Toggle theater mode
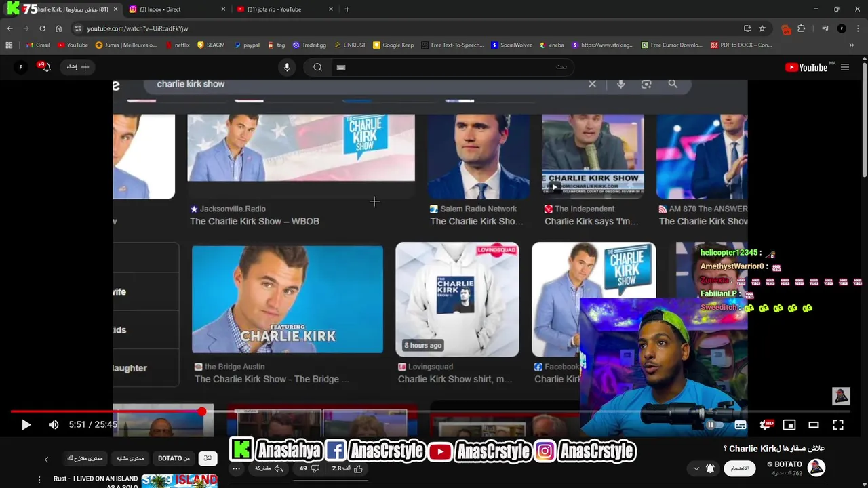The height and width of the screenshot is (488, 868). click(x=814, y=425)
